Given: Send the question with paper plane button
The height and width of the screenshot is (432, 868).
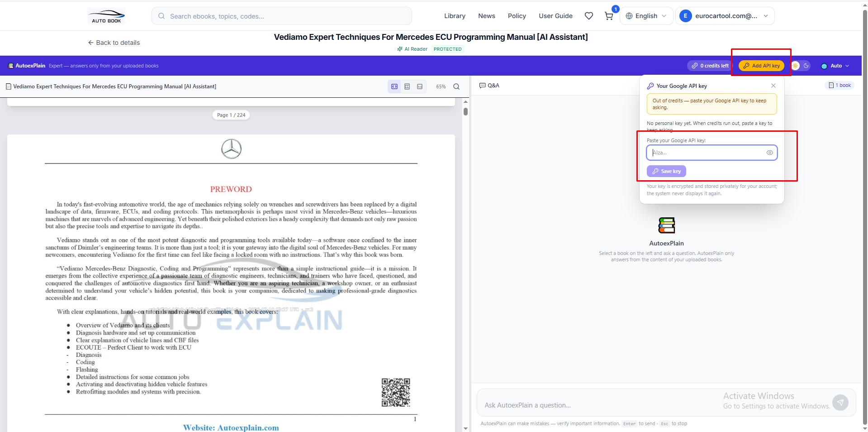Looking at the screenshot, I should 840,402.
